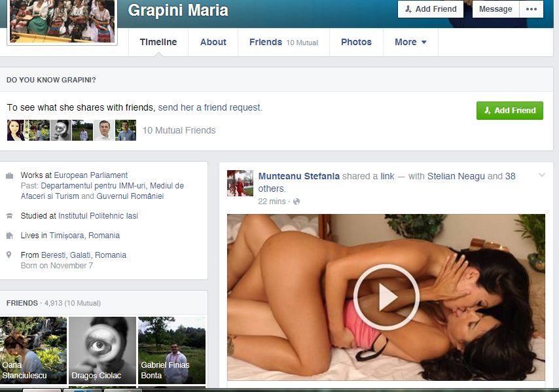
Task: Open the European Parliament workplace link
Action: (x=90, y=175)
